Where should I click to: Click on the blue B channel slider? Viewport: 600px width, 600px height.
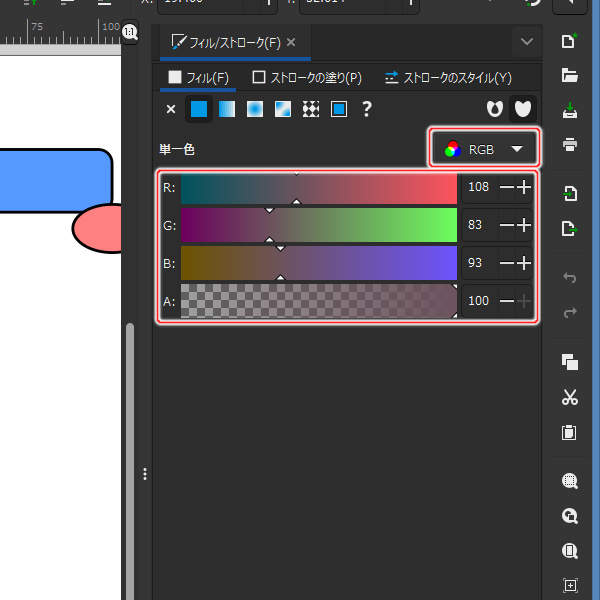click(318, 263)
